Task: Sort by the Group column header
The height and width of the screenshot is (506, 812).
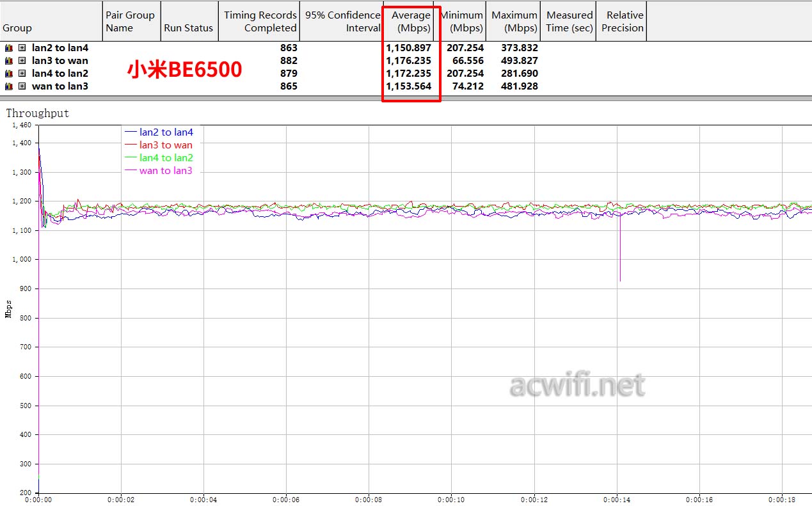Action: click(51, 21)
